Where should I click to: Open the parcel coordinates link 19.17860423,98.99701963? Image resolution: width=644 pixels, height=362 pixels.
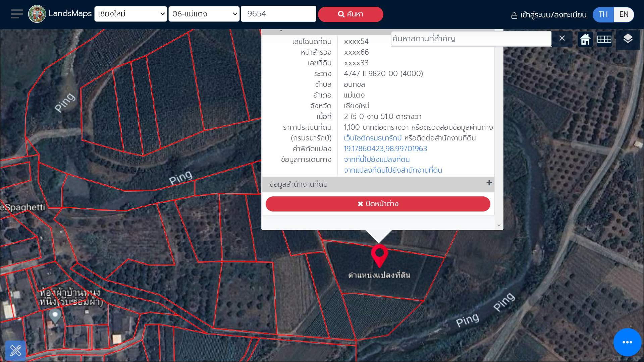(x=385, y=148)
